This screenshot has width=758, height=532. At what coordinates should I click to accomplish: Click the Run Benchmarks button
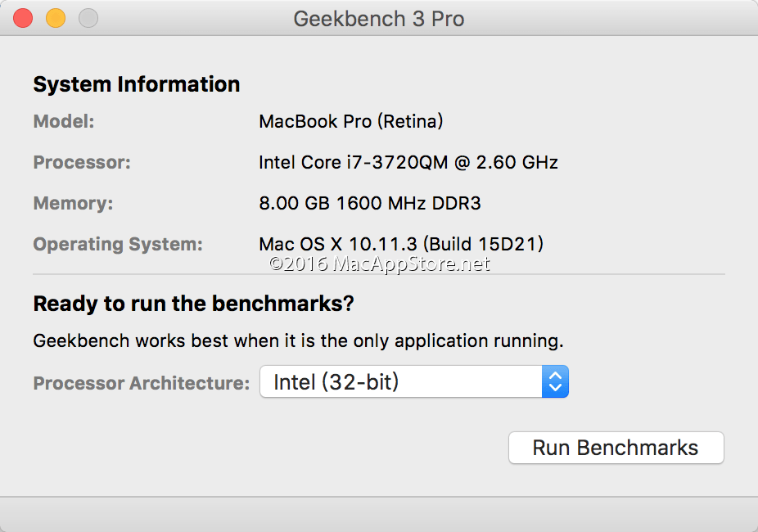[x=616, y=448]
